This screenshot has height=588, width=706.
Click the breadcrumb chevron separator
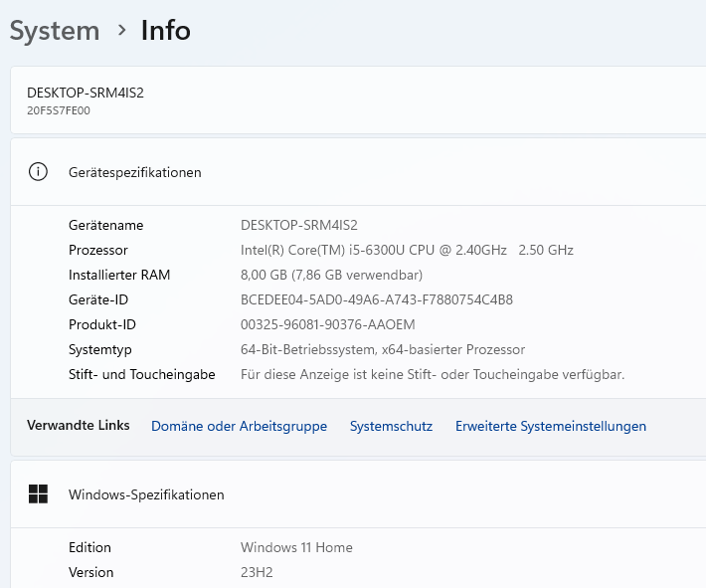pyautogui.click(x=121, y=30)
